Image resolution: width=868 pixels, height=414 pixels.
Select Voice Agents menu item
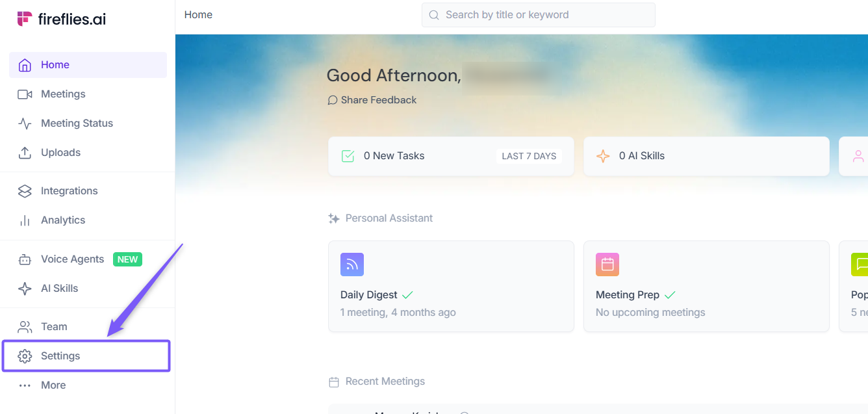pyautogui.click(x=88, y=259)
